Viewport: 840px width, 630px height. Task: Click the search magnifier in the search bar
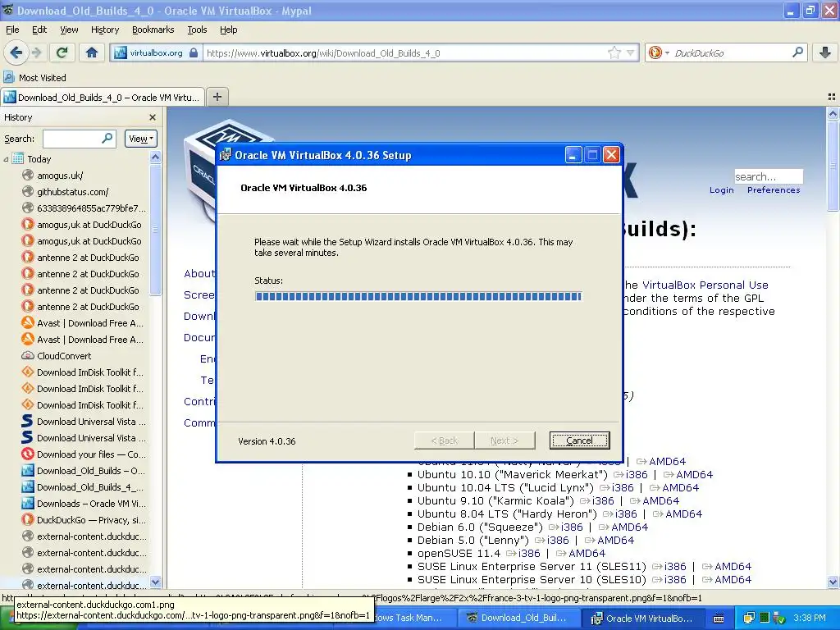797,52
